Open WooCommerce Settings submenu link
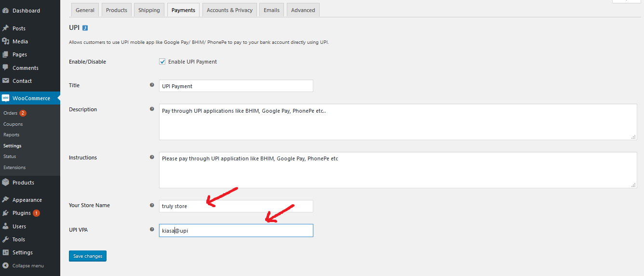 [x=13, y=146]
